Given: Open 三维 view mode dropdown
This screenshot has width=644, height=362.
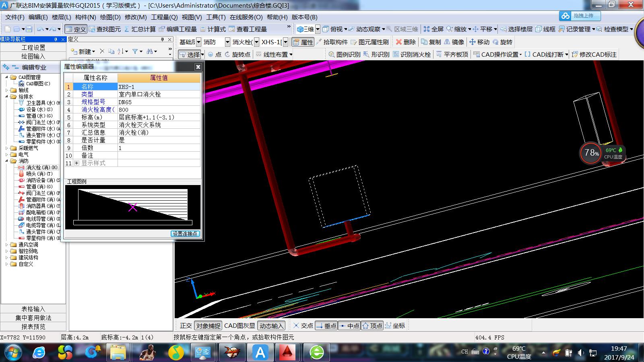Looking at the screenshot, I should (318, 29).
